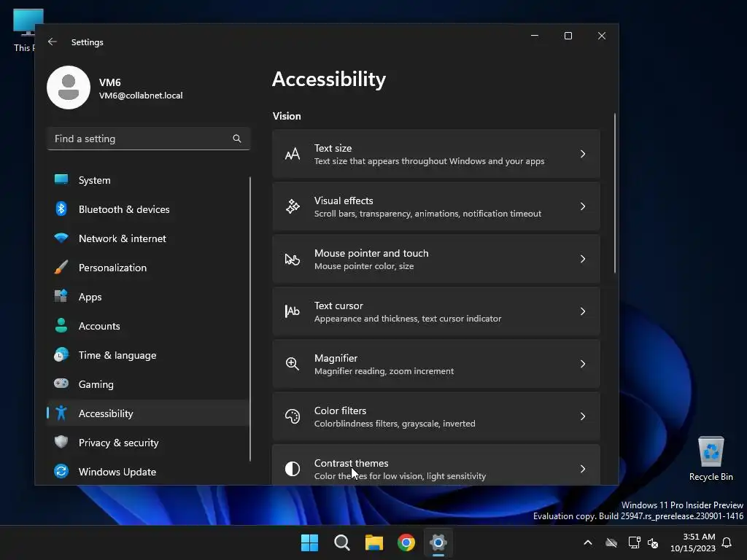Image resolution: width=747 pixels, height=560 pixels.
Task: Expand Contrast themes settings chevron
Action: pos(583,469)
